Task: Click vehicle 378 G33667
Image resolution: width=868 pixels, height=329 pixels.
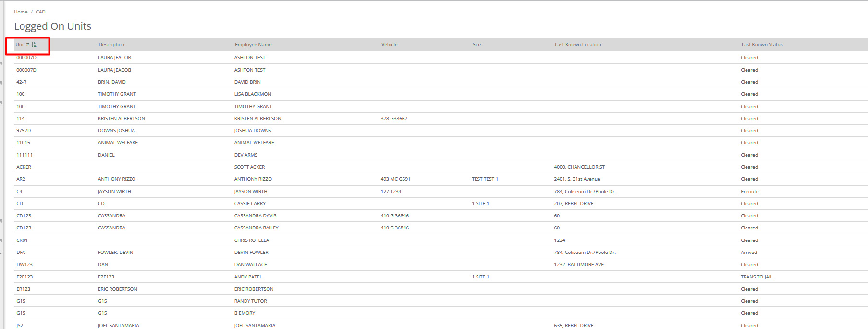Action: (394, 118)
